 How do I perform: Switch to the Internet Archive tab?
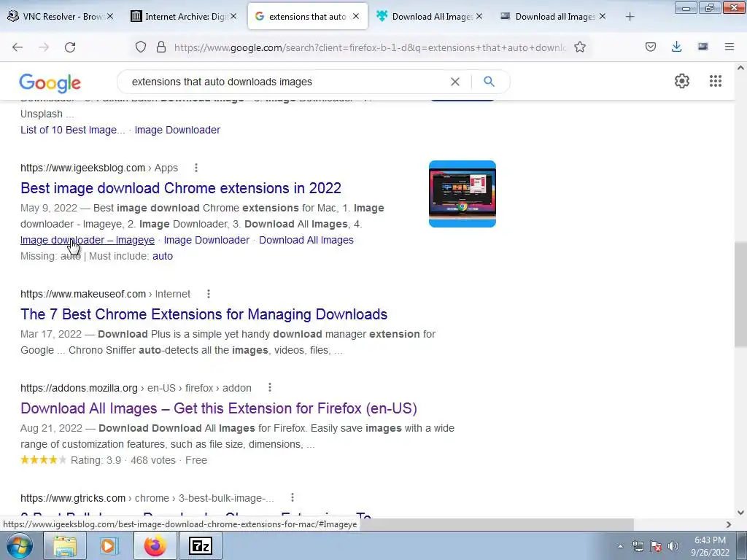(183, 16)
